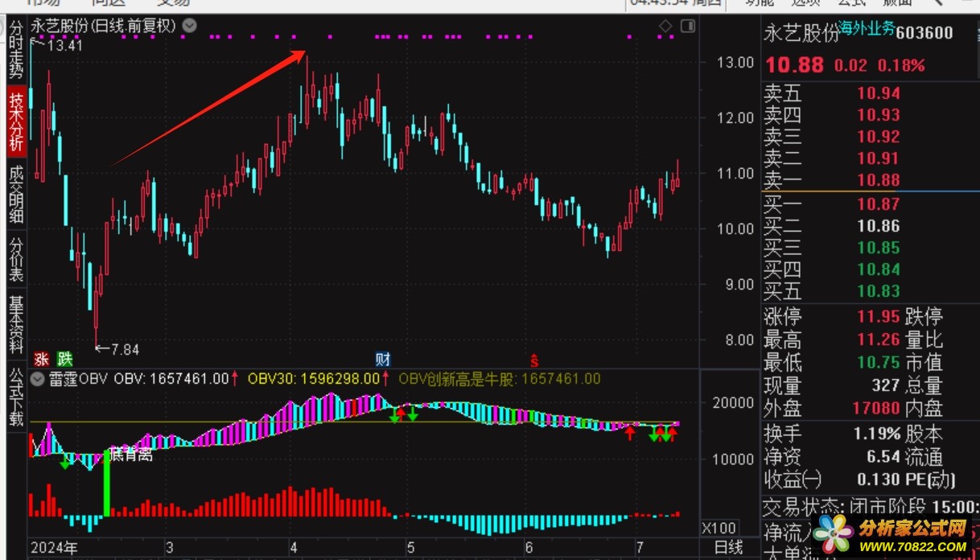Click the 最低 value 10.75

click(x=878, y=363)
